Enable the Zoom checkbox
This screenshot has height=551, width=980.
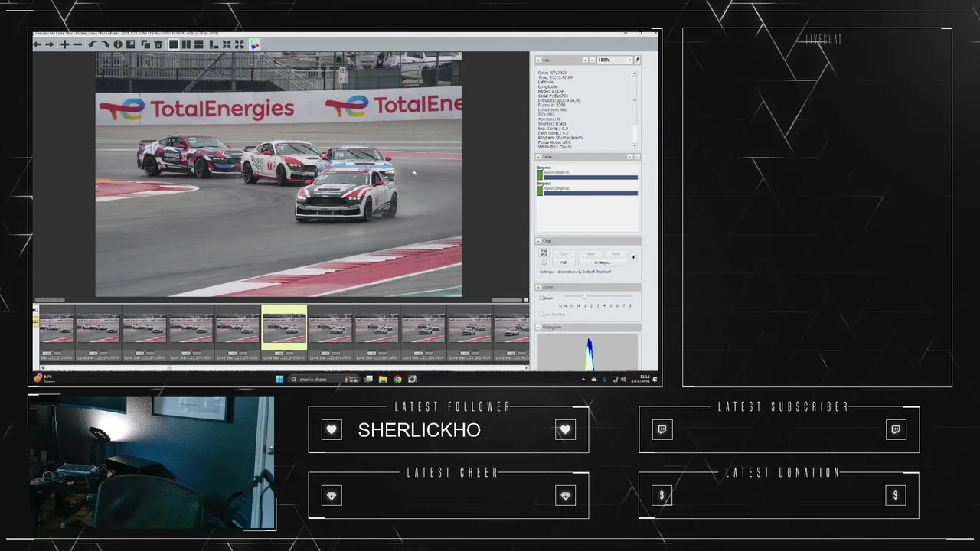[541, 298]
